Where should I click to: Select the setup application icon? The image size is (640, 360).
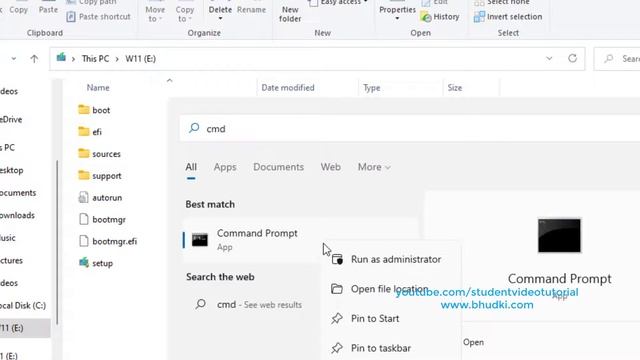[84, 263]
